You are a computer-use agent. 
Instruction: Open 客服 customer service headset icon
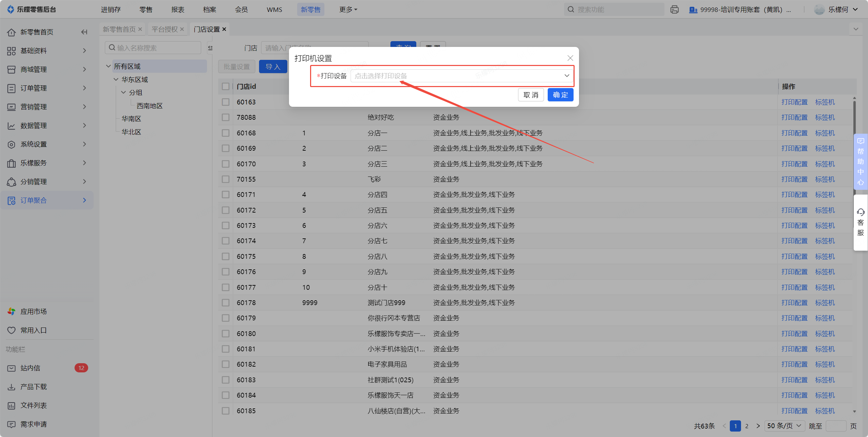tap(861, 213)
